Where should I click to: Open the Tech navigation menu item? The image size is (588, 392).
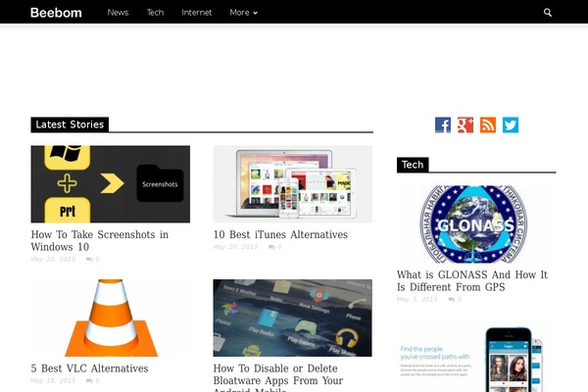tap(155, 13)
